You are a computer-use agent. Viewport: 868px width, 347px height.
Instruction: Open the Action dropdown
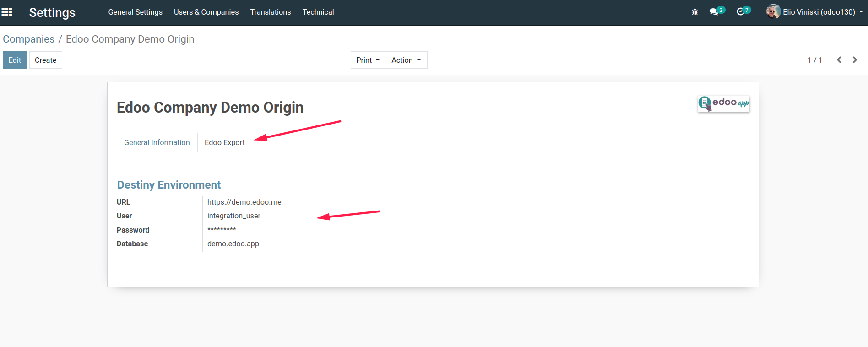407,60
